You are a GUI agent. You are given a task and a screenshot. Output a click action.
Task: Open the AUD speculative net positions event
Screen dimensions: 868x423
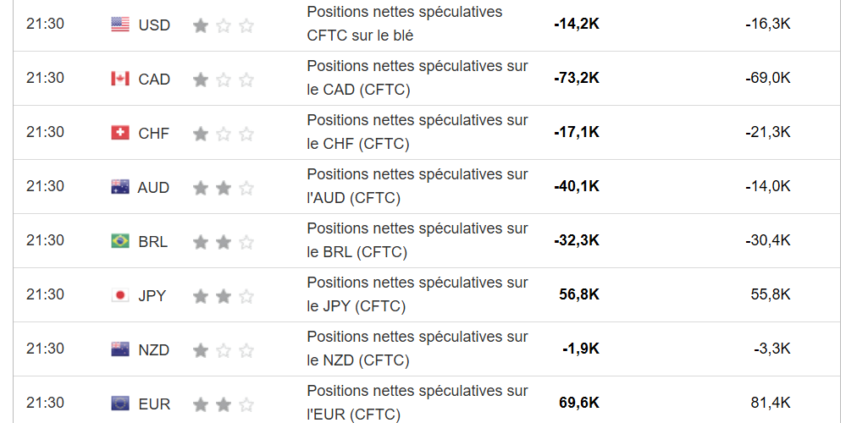point(417,186)
